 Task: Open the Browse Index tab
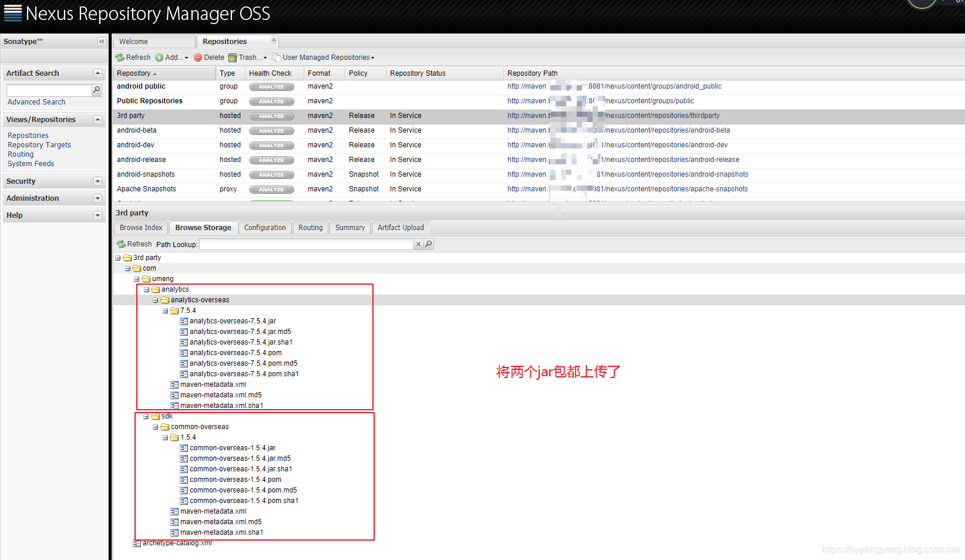tap(141, 228)
